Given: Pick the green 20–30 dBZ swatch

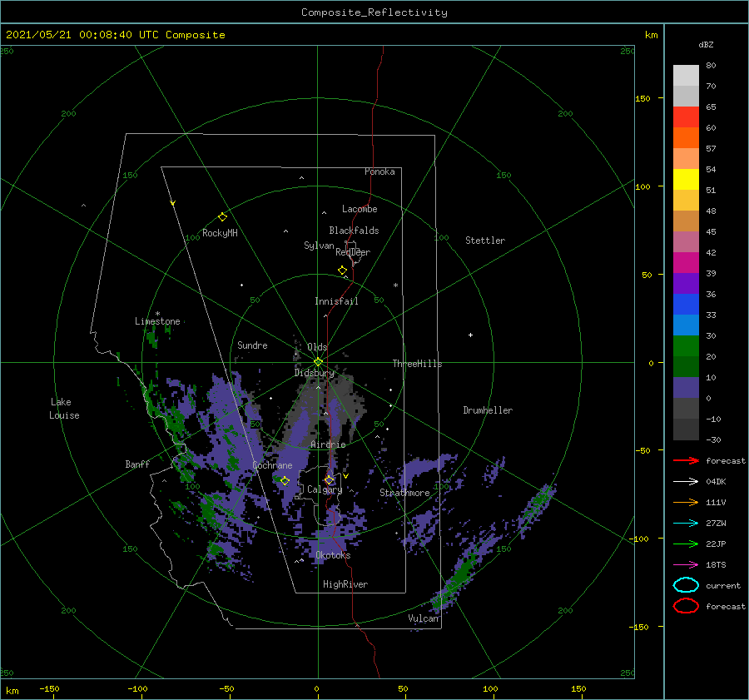Looking at the screenshot, I should click(x=686, y=346).
